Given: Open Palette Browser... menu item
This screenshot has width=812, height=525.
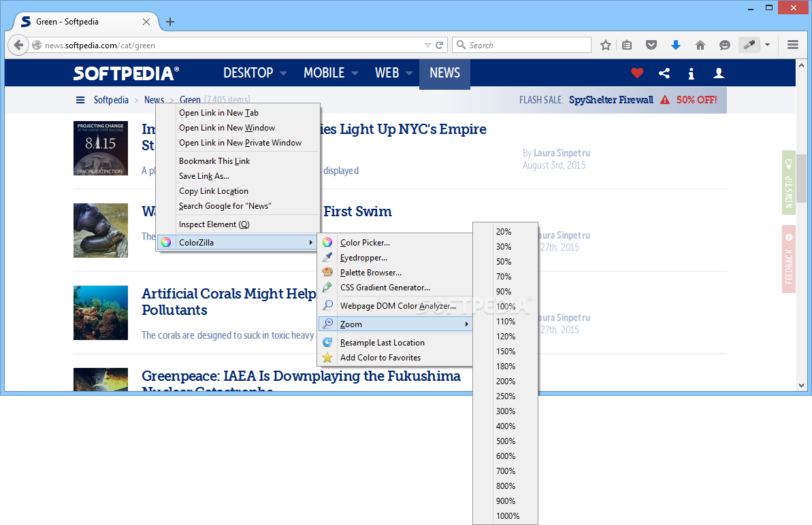Looking at the screenshot, I should (x=395, y=273).
